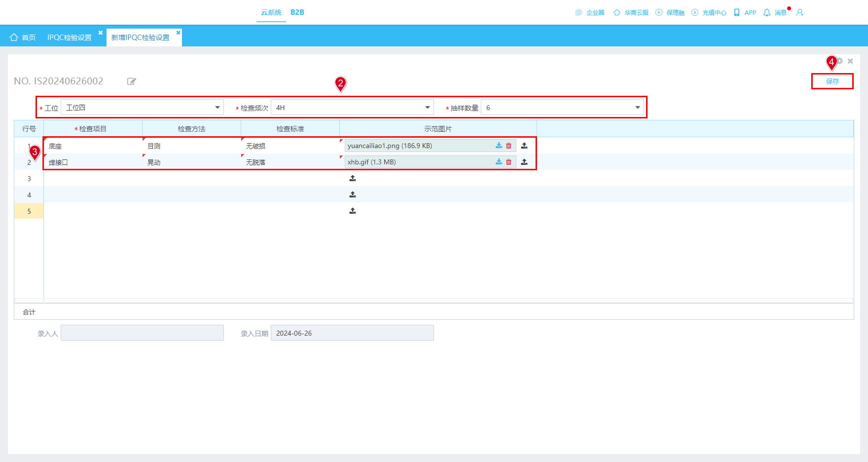Click the 无破损 standard cell
Screen dimensions: 868x462
point(290,146)
